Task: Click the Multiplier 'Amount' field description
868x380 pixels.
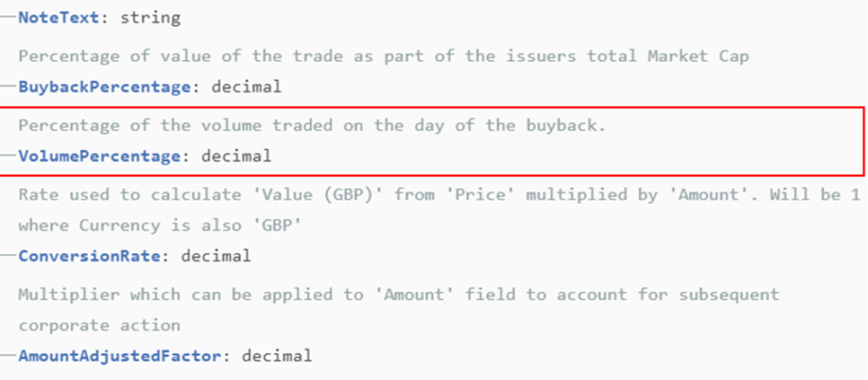Action: 398,294
